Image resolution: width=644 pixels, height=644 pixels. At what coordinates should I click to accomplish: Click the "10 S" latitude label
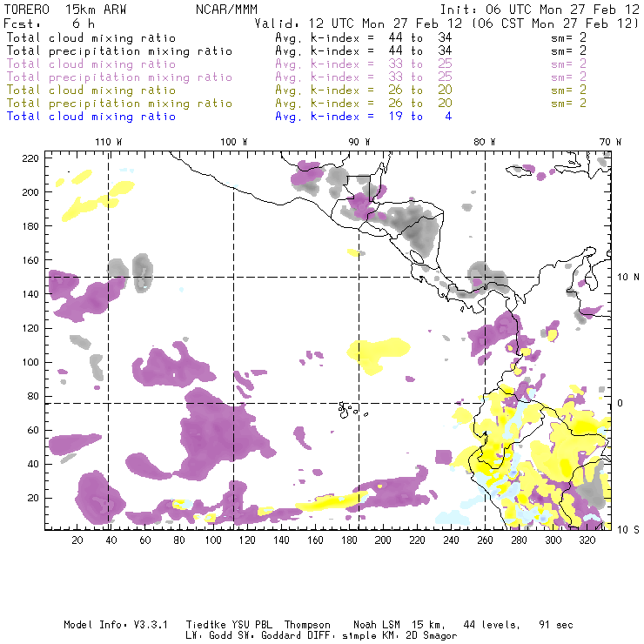[628, 530]
